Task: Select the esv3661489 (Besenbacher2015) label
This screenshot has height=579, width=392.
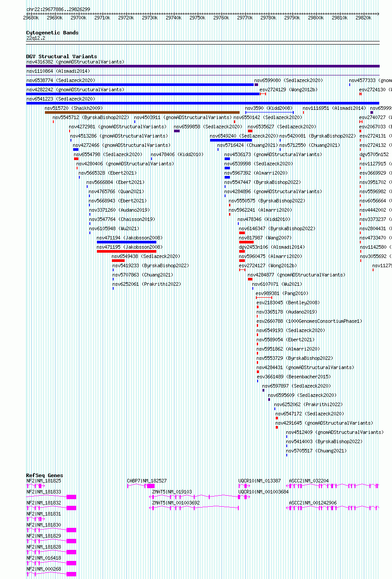Action: pyautogui.click(x=294, y=377)
